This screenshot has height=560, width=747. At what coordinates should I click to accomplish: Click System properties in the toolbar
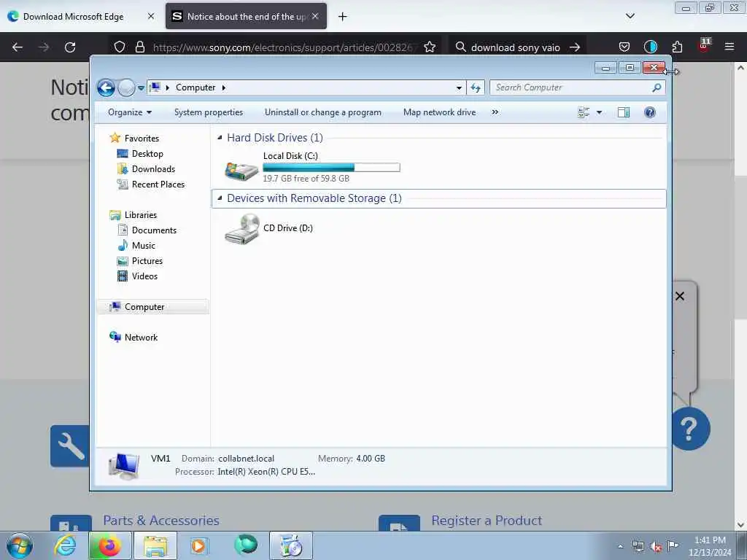pos(208,112)
